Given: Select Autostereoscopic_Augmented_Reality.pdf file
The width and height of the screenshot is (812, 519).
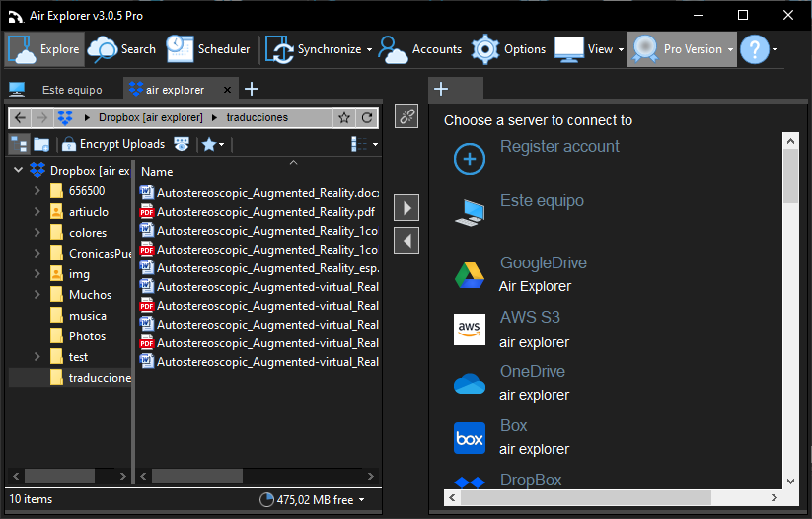Looking at the screenshot, I should coord(258,212).
